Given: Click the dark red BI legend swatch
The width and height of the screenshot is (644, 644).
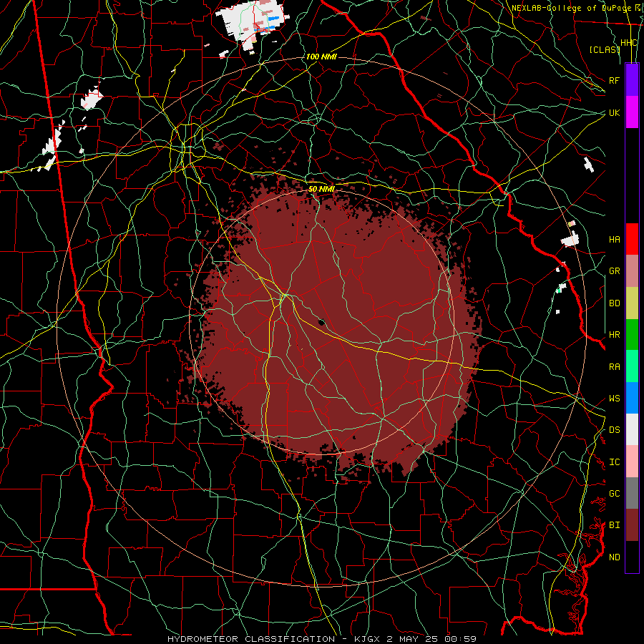Looking at the screenshot, I should tap(632, 525).
